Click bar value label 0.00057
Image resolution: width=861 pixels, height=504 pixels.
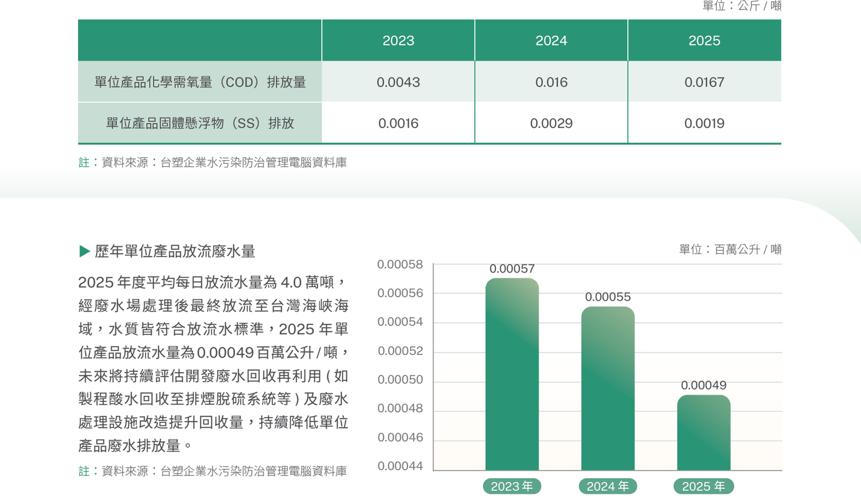(512, 269)
